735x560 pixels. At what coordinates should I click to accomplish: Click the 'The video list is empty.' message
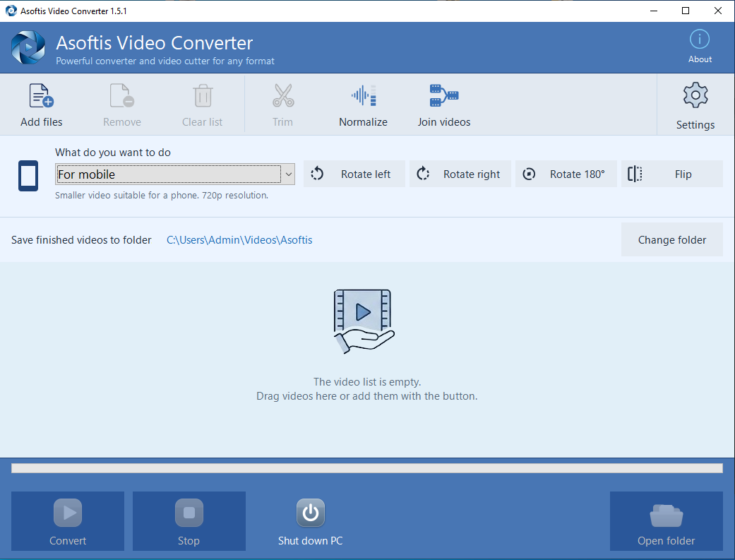pyautogui.click(x=367, y=382)
